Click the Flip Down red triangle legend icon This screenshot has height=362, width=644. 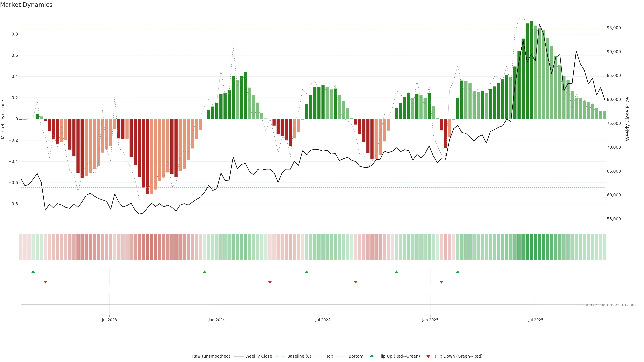428,356
